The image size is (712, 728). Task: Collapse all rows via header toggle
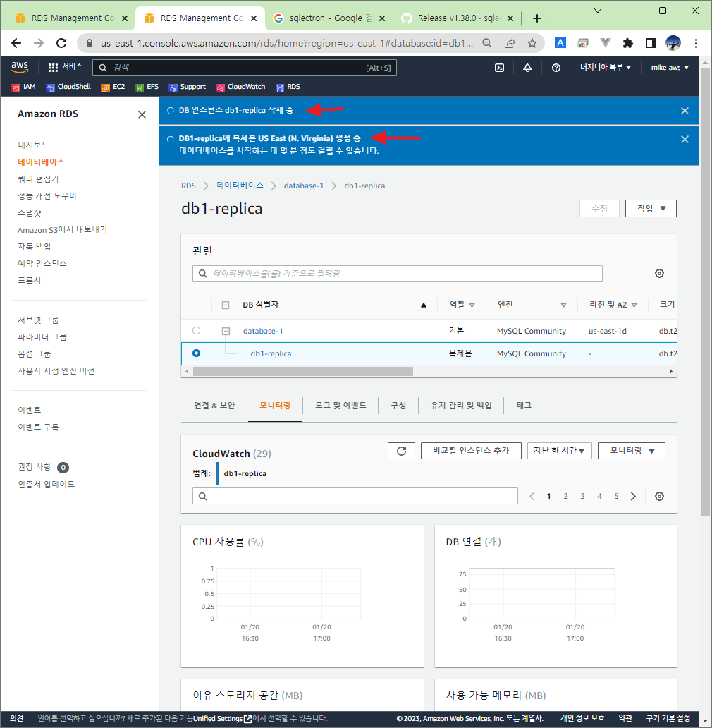(x=226, y=305)
